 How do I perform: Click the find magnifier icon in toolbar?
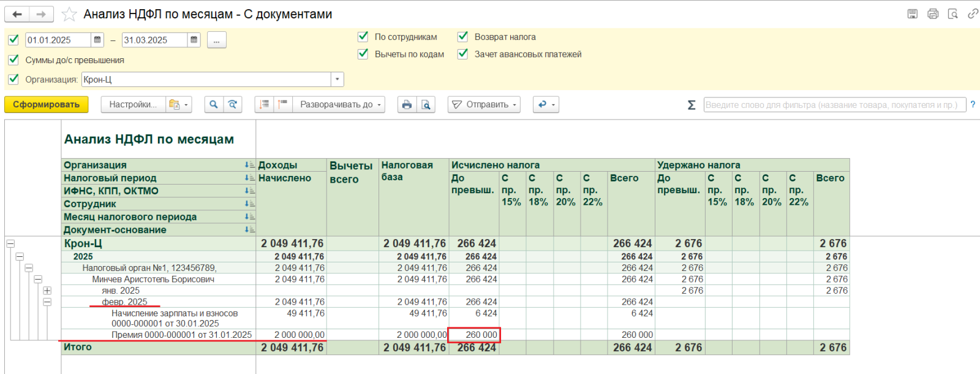[213, 105]
